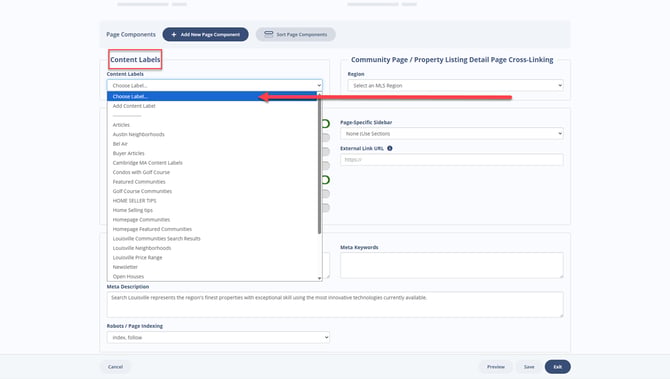Viewport: 670px width, 379px height.
Task: Select the Homepage Communities label
Action: (212, 220)
